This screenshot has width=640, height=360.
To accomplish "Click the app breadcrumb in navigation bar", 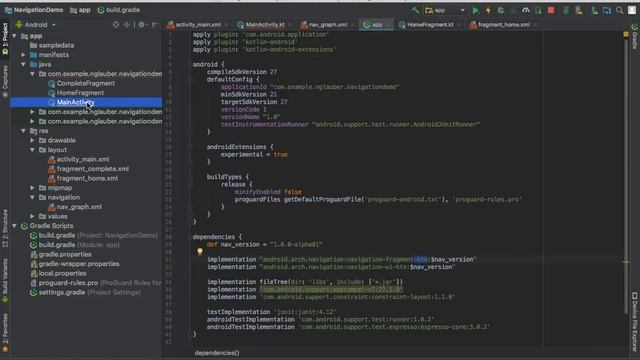I will [x=80, y=10].
